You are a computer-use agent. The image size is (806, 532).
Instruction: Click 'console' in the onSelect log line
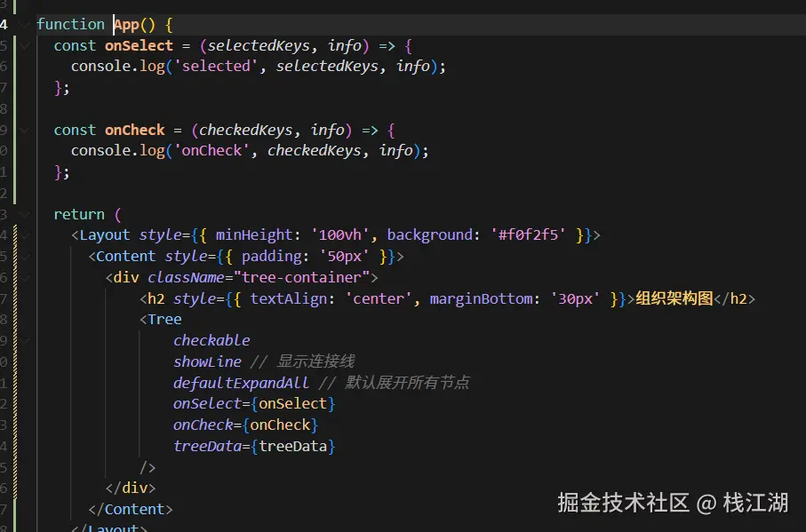click(100, 67)
